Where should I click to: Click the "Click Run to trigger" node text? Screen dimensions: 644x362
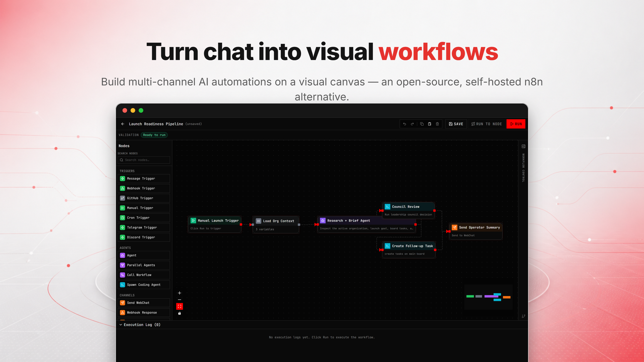point(206,229)
